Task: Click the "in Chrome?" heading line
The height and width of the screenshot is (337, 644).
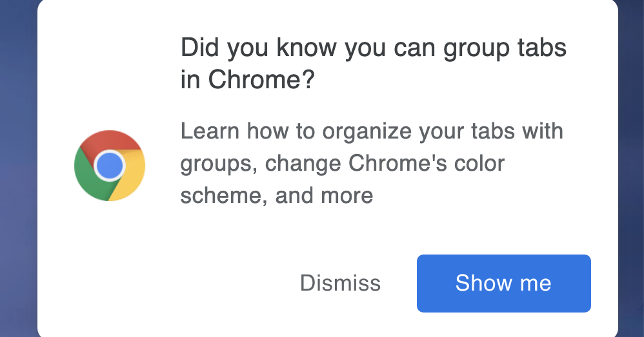Action: [248, 81]
